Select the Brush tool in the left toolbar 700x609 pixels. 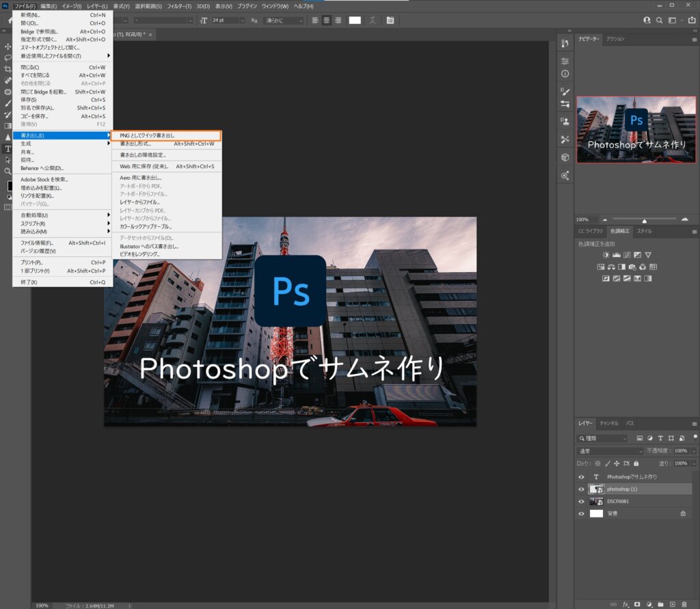pos(8,103)
